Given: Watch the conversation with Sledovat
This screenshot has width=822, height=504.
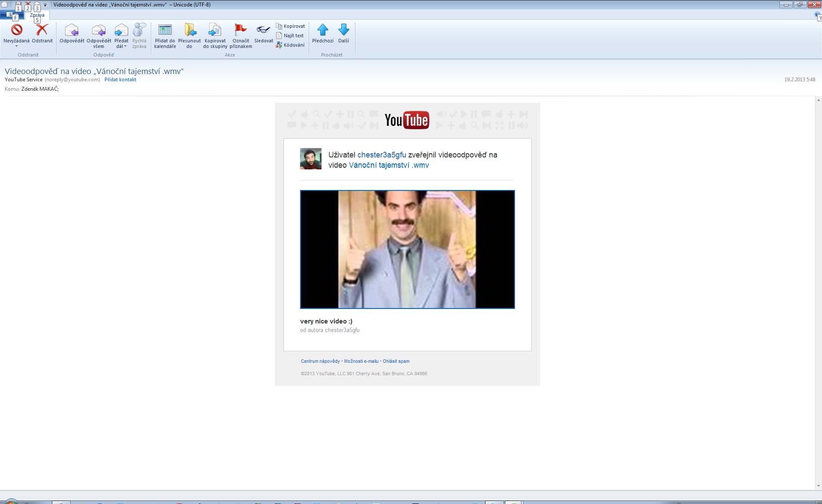Looking at the screenshot, I should pyautogui.click(x=263, y=33).
